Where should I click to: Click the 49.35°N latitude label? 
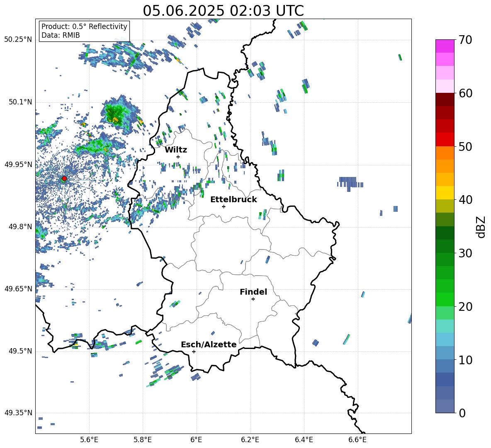18,413
